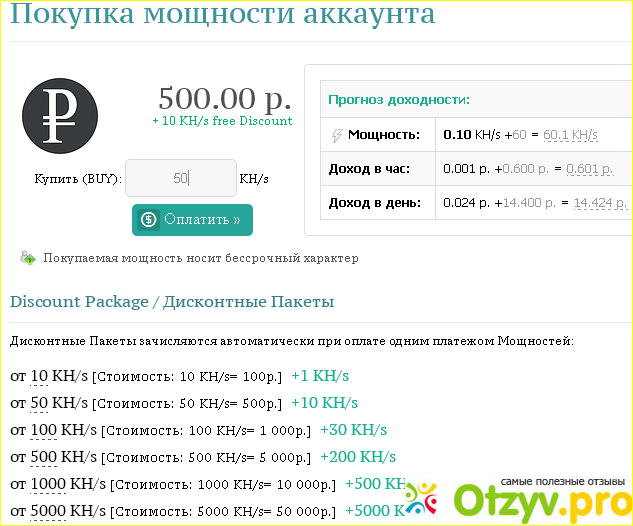
Task: Click the green +10 KH/s free Discount text
Action: tap(222, 121)
